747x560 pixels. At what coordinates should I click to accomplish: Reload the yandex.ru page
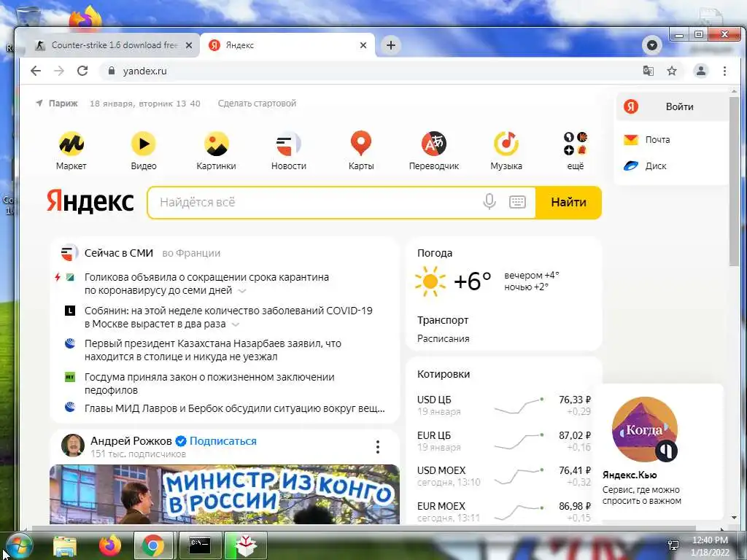(x=82, y=71)
